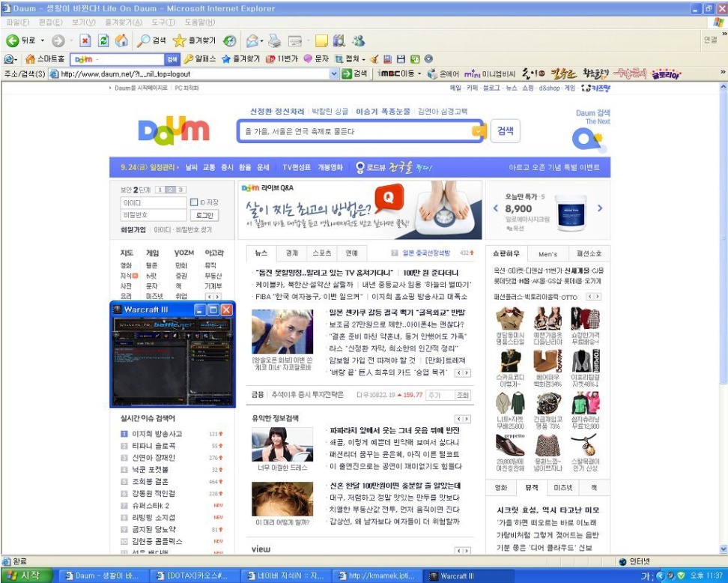
Task: Expand the address bar URL dropdown
Action: point(334,73)
